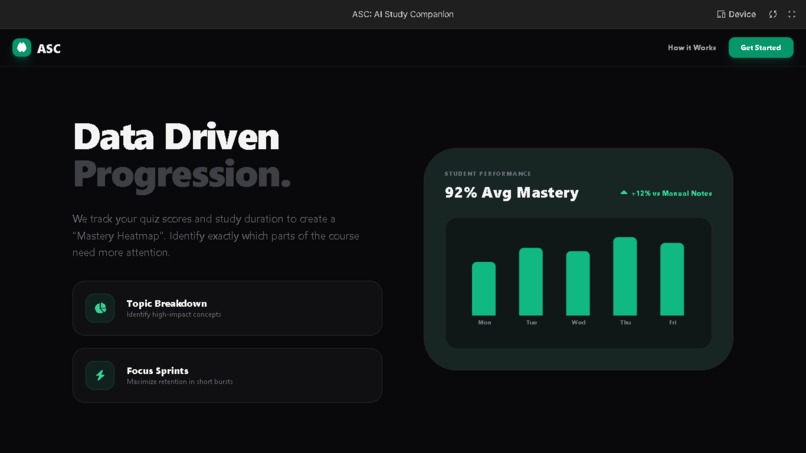Select the Topic Breakdown card title
Viewport: 806px width, 453px height.
pyautogui.click(x=167, y=303)
